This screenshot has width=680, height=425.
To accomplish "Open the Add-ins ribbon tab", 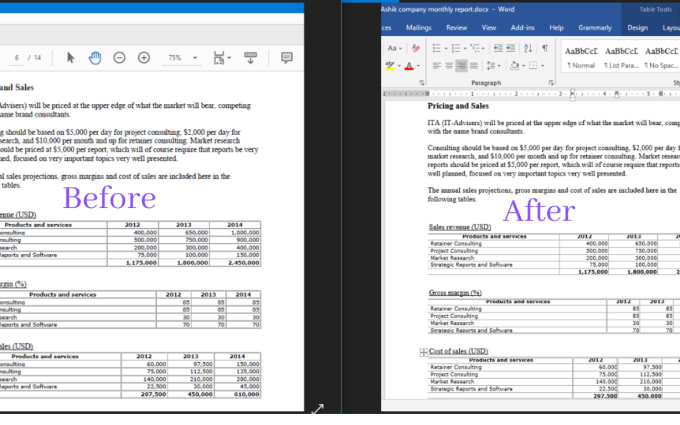I will 523,28.
